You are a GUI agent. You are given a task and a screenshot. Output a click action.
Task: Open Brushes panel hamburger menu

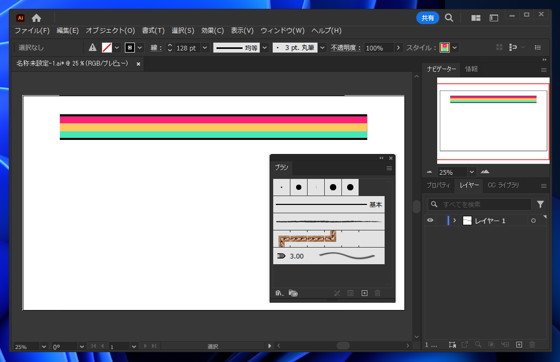(389, 168)
